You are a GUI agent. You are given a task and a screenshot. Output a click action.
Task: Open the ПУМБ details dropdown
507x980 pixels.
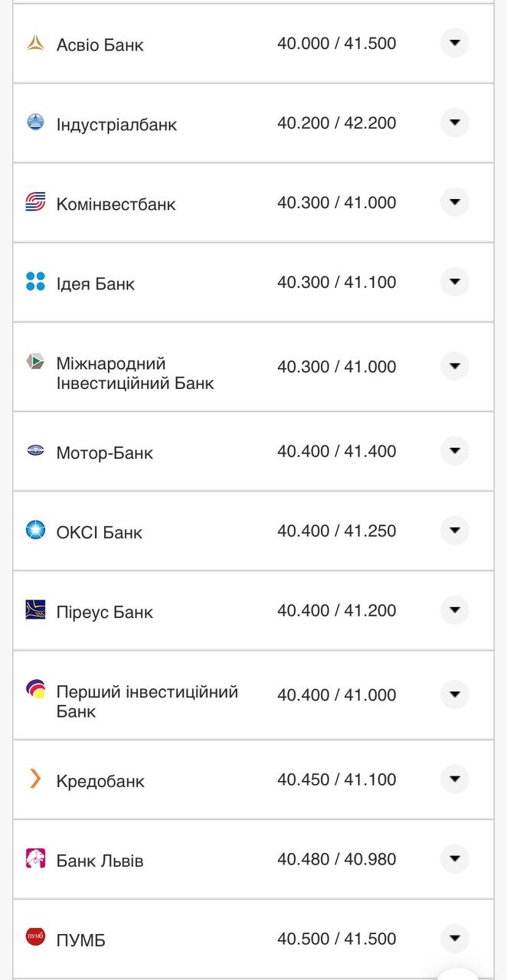pyautogui.click(x=455, y=938)
